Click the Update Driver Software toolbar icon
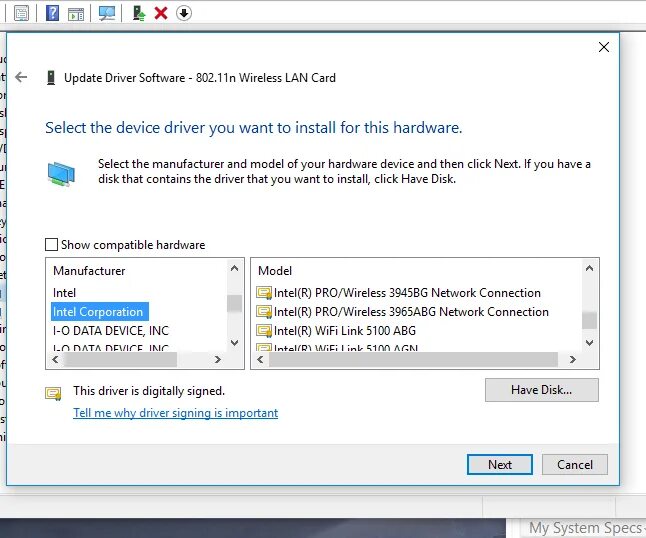This screenshot has height=538, width=646. (x=139, y=13)
